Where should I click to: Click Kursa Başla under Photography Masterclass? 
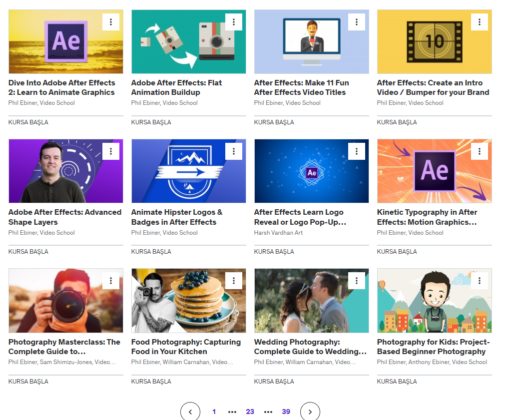click(28, 381)
